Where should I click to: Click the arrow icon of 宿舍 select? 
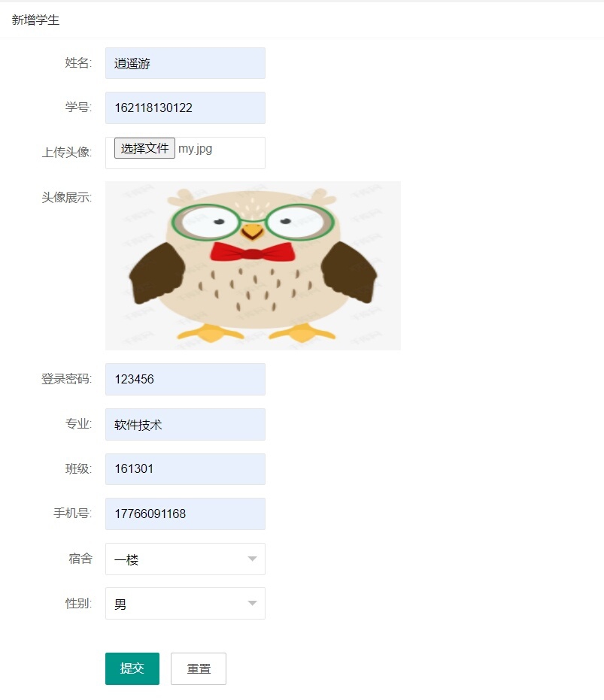point(253,559)
